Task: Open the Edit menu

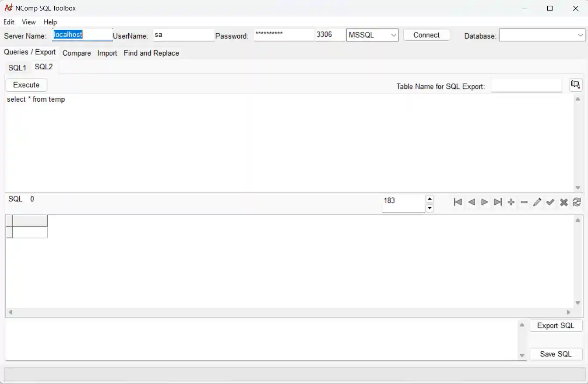Action: 9,22
